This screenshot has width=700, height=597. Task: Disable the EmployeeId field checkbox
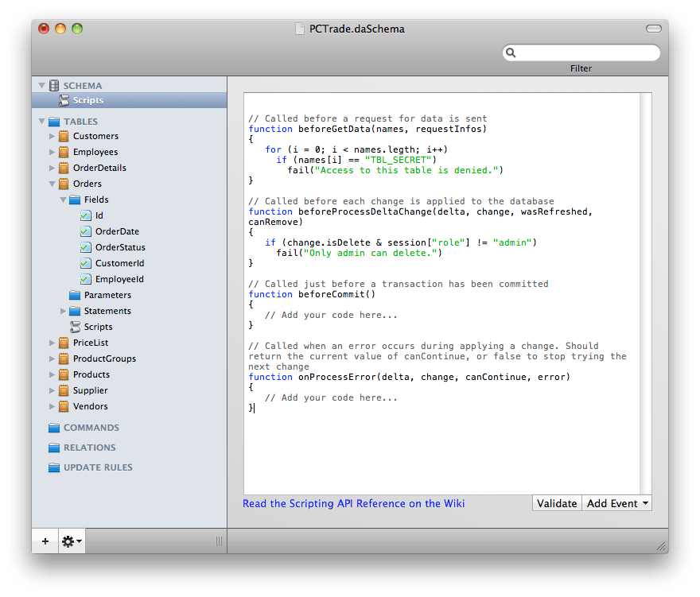[87, 279]
